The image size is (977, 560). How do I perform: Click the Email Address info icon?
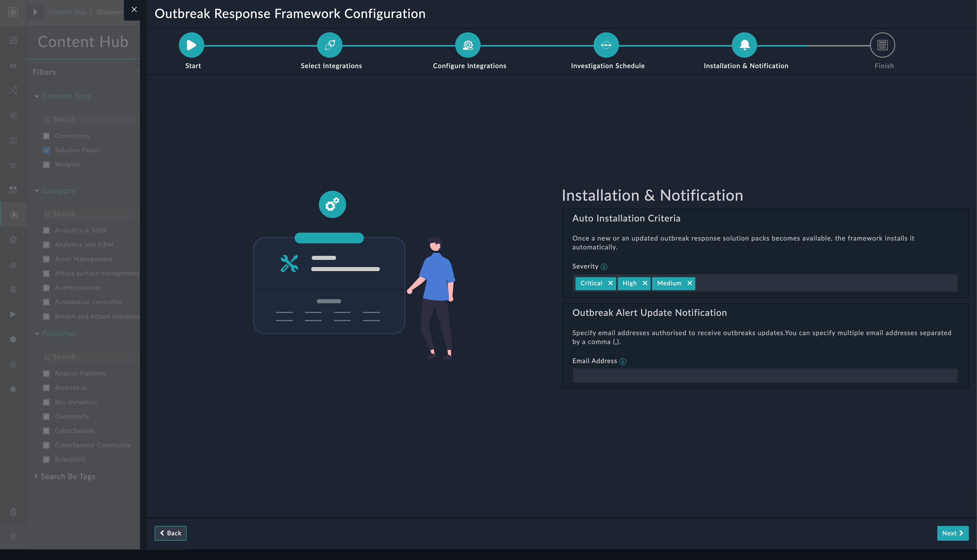(x=623, y=362)
